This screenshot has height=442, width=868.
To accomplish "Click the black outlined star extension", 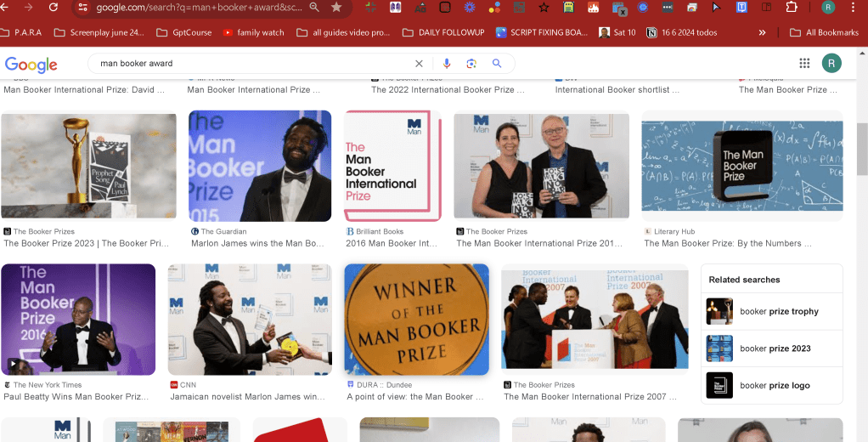I will point(544,7).
